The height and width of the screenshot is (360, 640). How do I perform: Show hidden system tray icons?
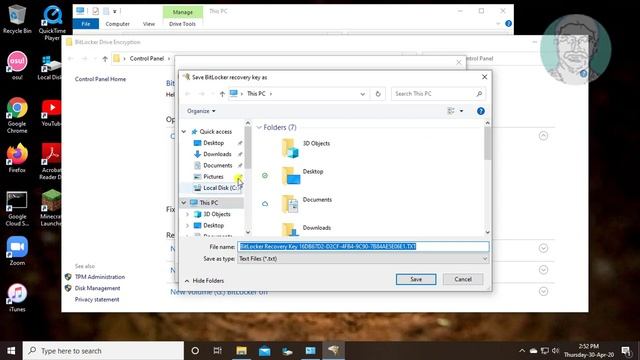pos(522,351)
